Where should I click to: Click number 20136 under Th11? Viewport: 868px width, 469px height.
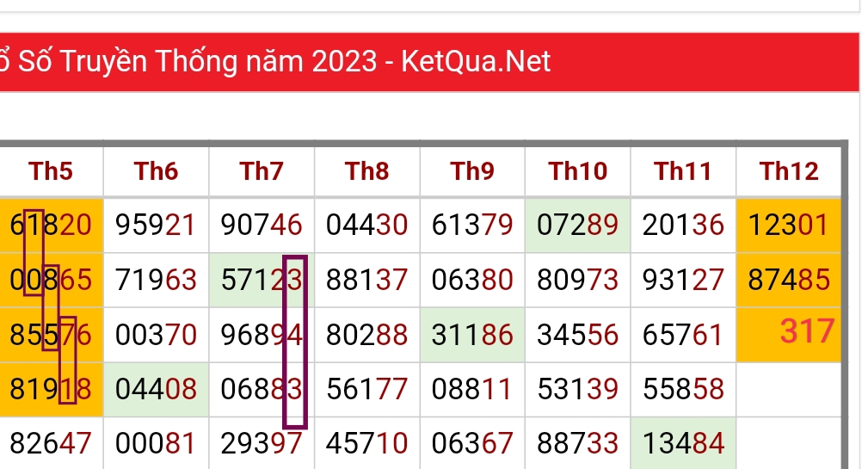coord(683,225)
